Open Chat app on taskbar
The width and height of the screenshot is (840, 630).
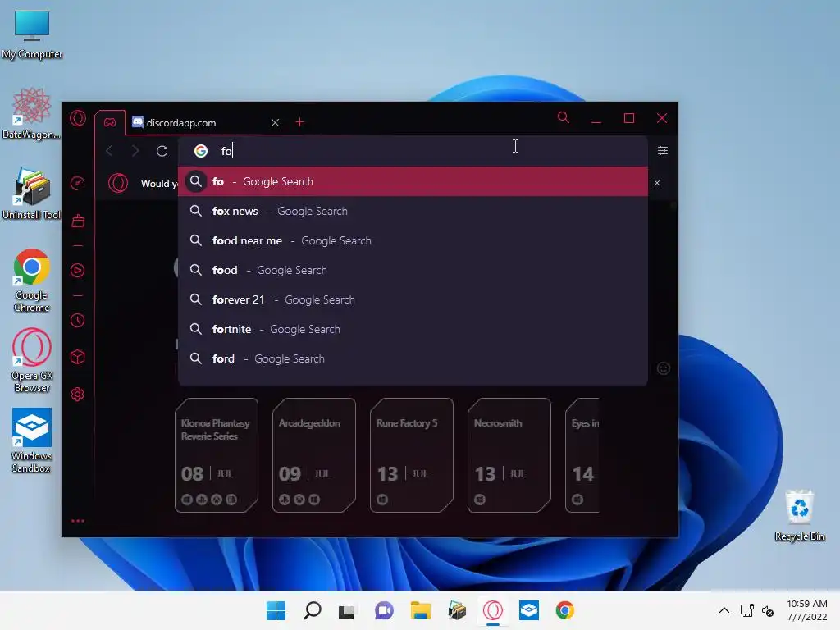point(384,610)
